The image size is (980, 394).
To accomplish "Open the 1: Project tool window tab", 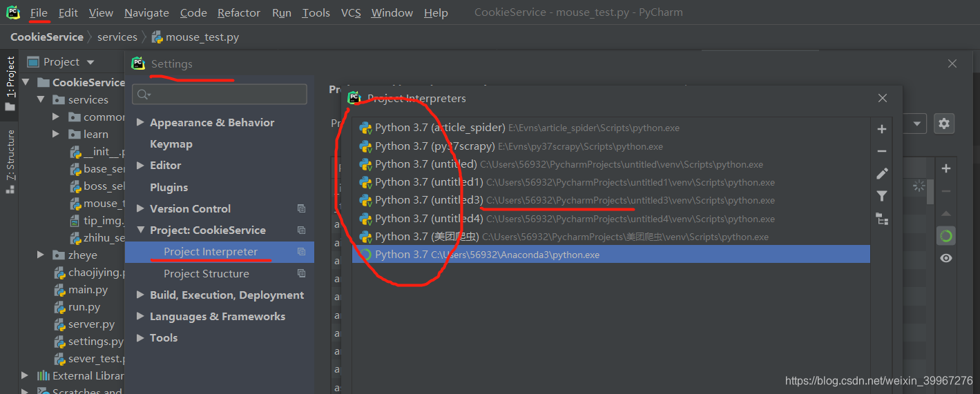I will pyautogui.click(x=10, y=83).
